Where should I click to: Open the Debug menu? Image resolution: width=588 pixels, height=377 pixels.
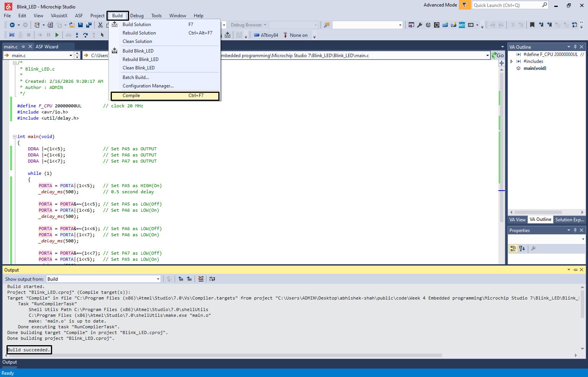coord(137,16)
